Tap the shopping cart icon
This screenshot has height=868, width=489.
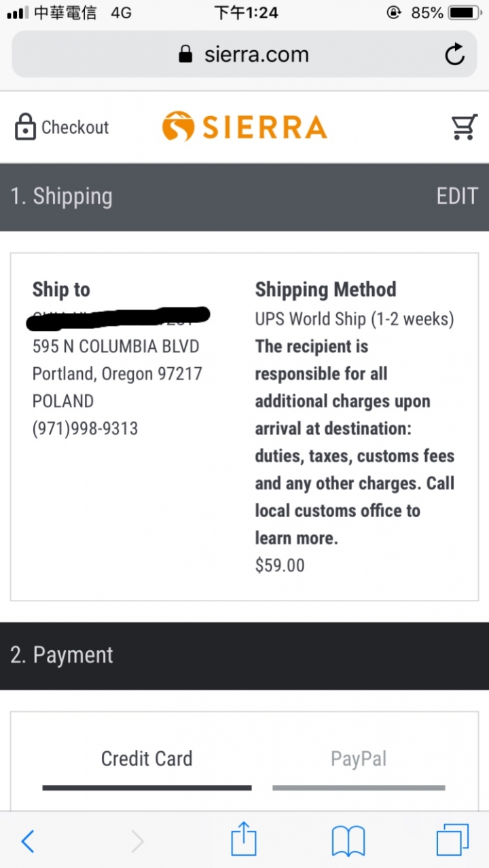[x=465, y=127]
